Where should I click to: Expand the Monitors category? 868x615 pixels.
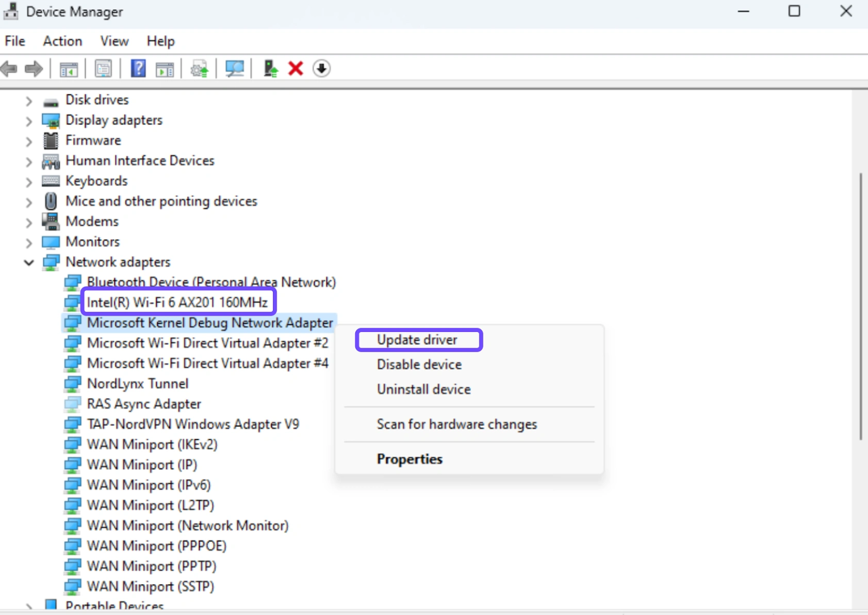tap(29, 242)
